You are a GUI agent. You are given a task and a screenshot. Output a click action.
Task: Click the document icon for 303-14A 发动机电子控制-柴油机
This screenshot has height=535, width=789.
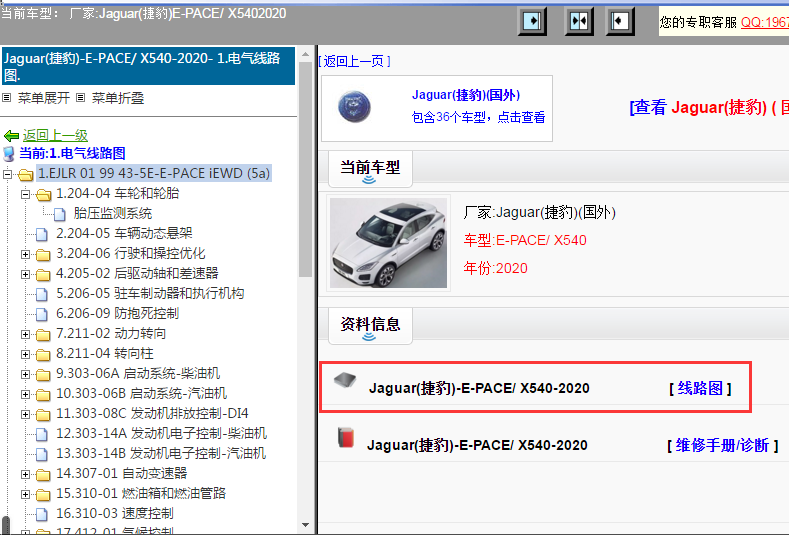pyautogui.click(x=42, y=434)
